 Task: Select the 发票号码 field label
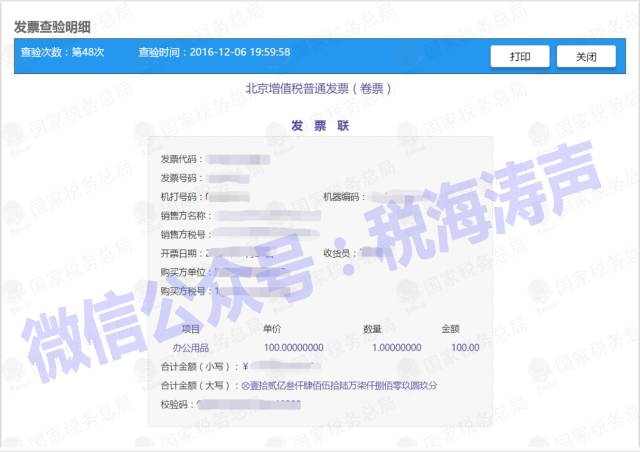pos(182,178)
